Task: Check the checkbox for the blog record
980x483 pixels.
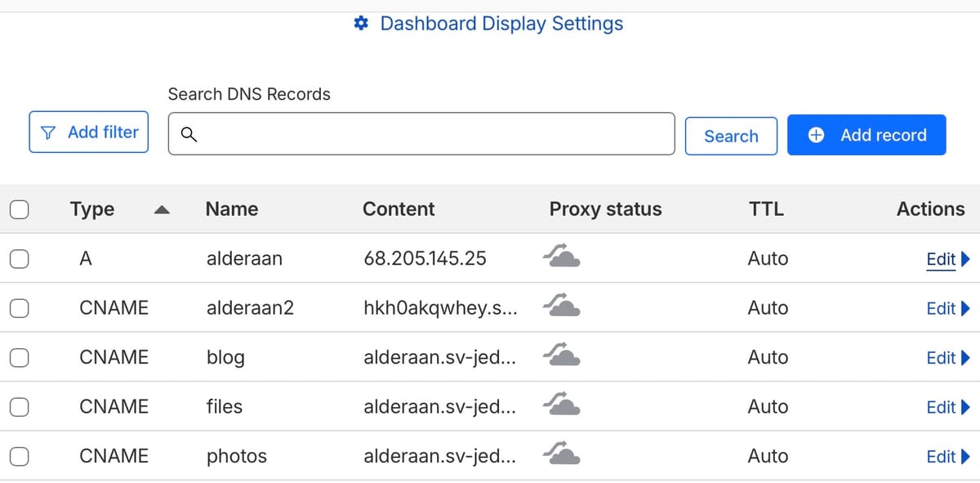Action: coord(20,357)
